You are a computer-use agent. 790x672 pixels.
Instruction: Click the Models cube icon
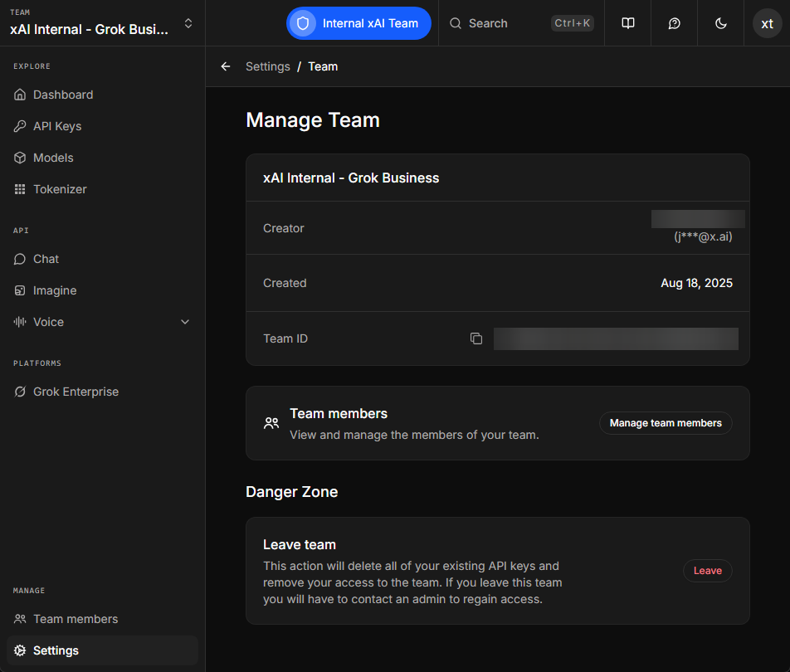point(20,158)
